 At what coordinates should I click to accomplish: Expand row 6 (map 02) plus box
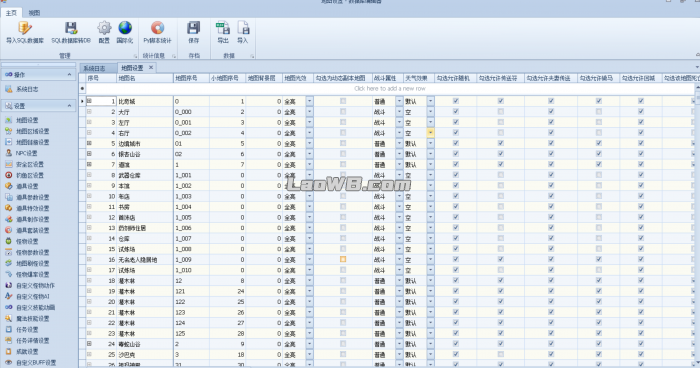point(89,154)
